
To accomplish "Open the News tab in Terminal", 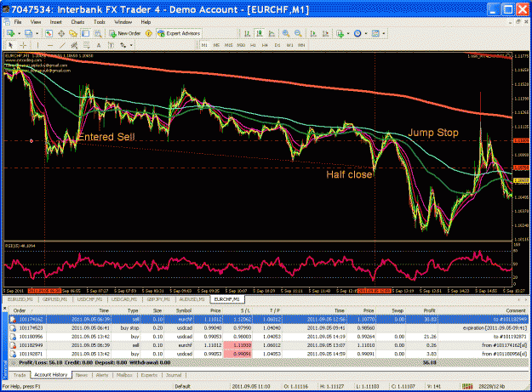I will click(82, 375).
